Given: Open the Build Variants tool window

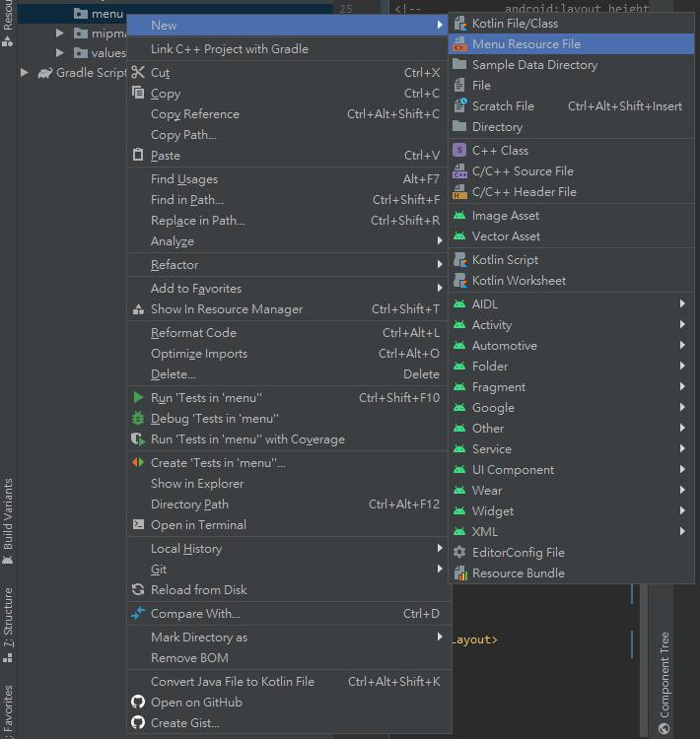Looking at the screenshot, I should point(8,521).
